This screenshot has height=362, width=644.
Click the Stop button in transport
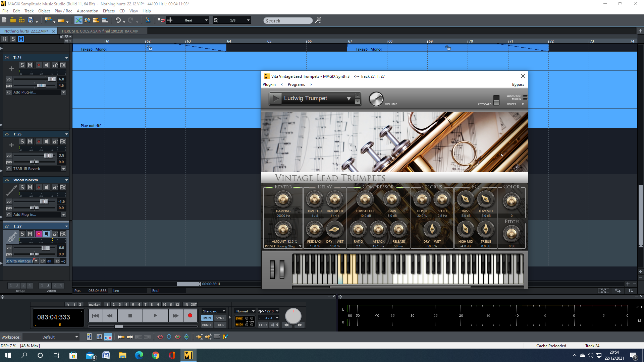coord(130,315)
